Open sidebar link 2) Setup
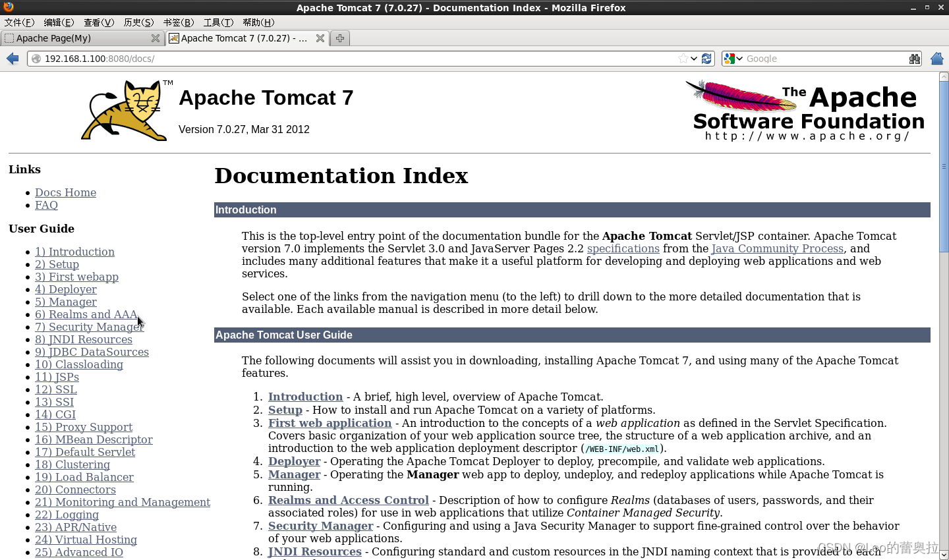Viewport: 949px width, 560px height. [x=57, y=264]
